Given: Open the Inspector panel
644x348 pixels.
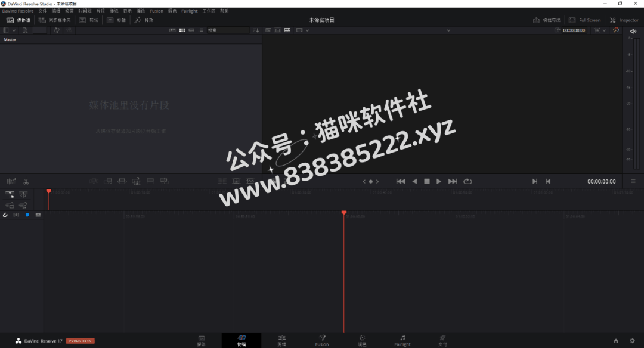Looking at the screenshot, I should (624, 20).
